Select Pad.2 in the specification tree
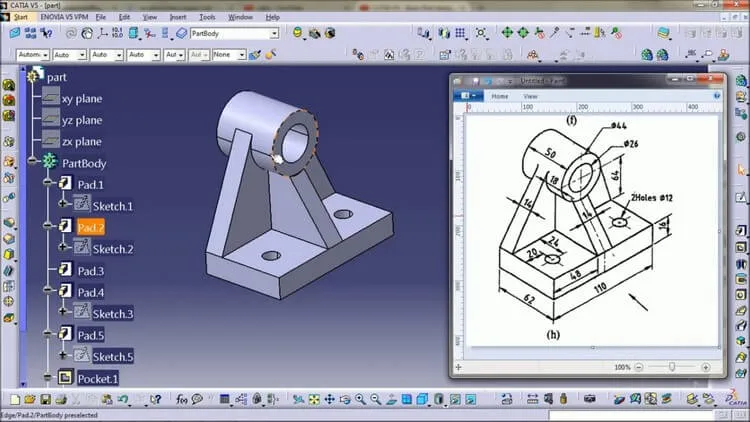The image size is (750, 422). (91, 227)
